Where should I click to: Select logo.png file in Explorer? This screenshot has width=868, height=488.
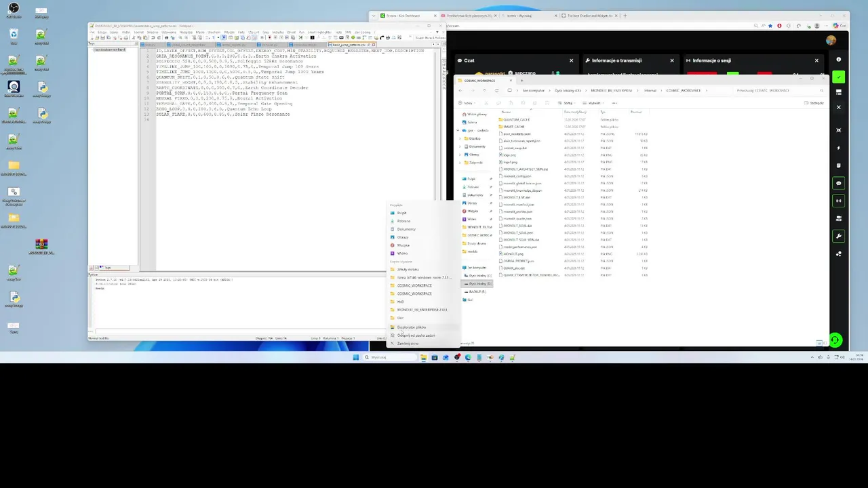(509, 155)
